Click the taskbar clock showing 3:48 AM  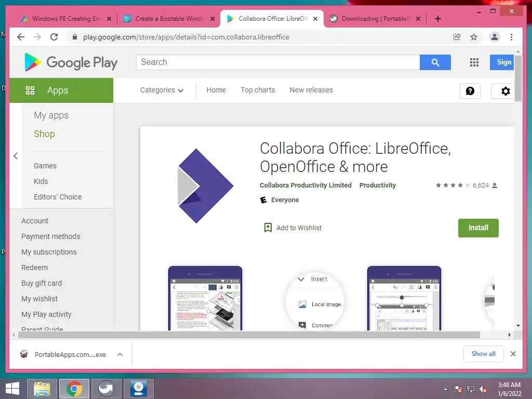click(x=509, y=389)
